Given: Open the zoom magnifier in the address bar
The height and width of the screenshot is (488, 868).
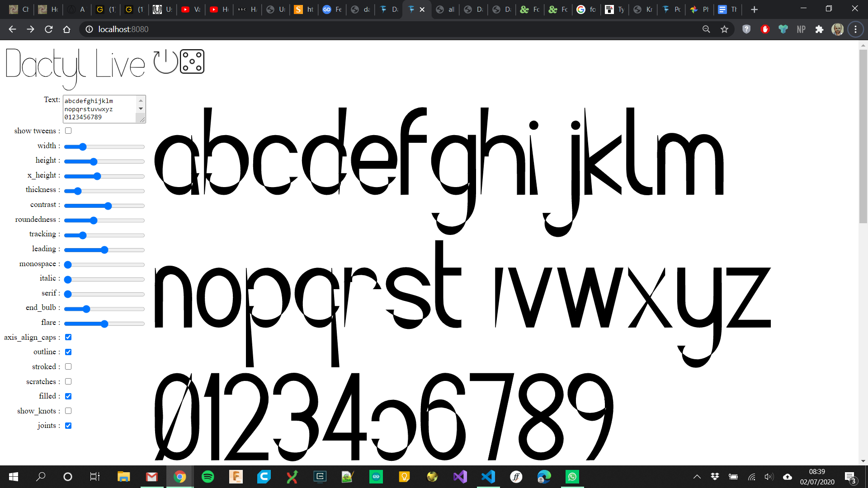Looking at the screenshot, I should click(x=706, y=29).
